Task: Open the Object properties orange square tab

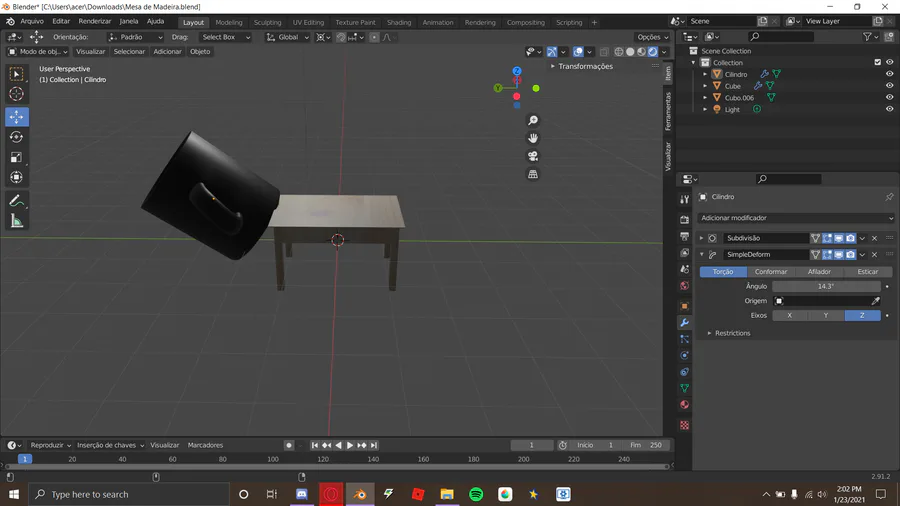Action: point(684,306)
